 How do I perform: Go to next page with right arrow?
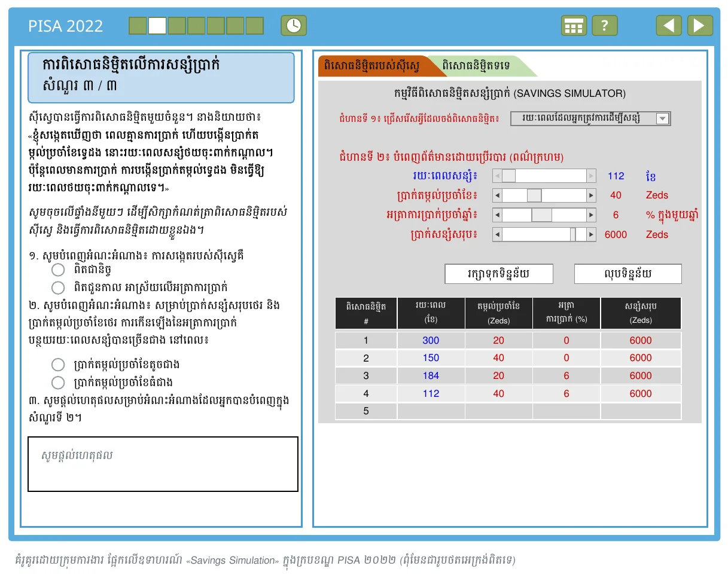click(700, 26)
